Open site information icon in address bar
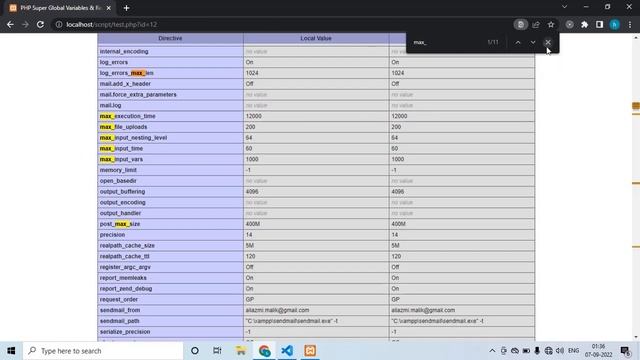640x360 pixels. point(59,24)
